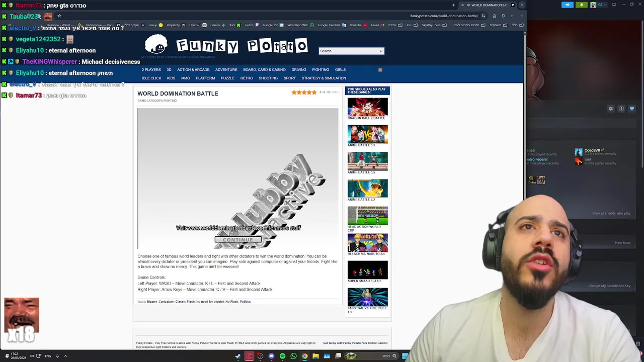This screenshot has height=362, width=644.
Task: Click the CONTINUE button in the game
Action: (x=238, y=240)
